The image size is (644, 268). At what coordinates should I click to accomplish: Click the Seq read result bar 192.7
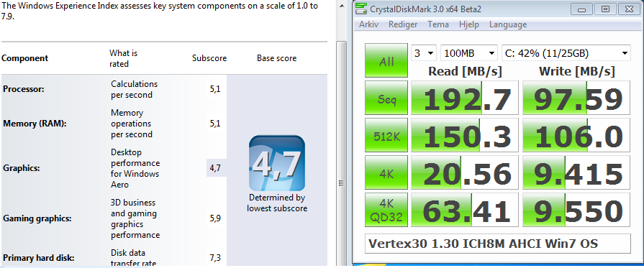click(465, 98)
